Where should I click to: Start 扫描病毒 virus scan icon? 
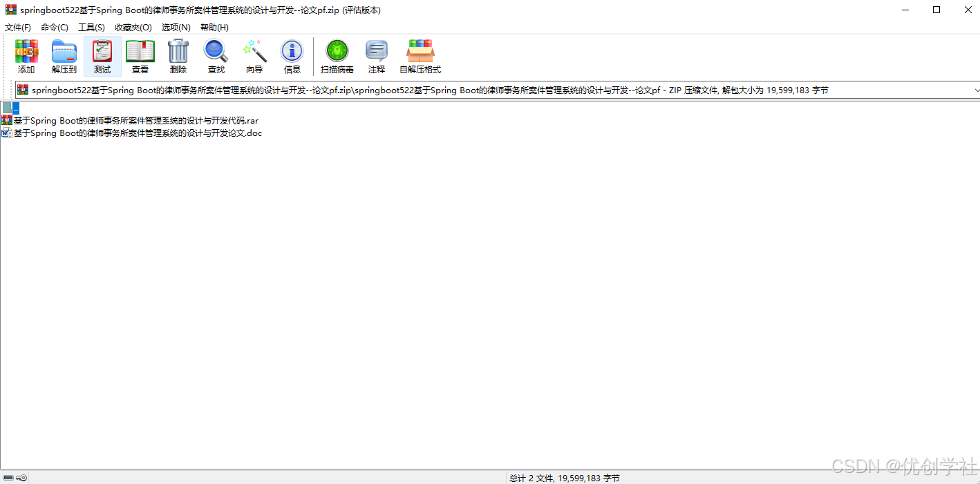337,56
